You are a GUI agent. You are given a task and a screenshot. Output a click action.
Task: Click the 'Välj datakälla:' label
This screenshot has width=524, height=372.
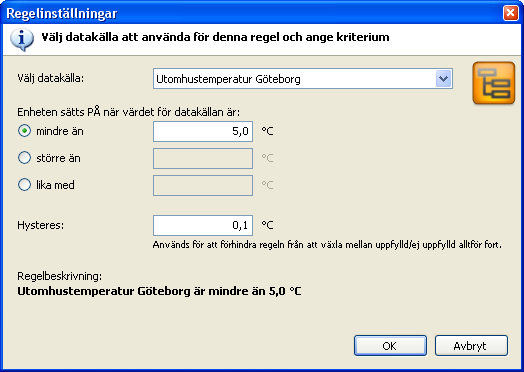coord(51,79)
